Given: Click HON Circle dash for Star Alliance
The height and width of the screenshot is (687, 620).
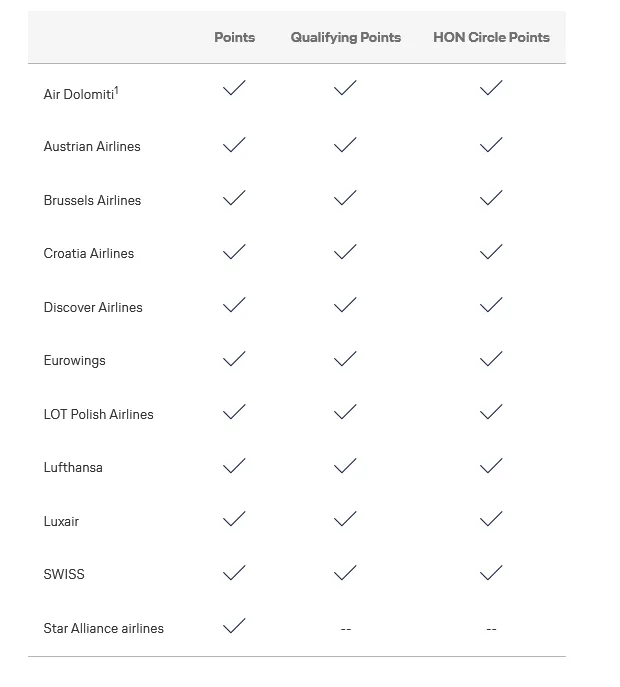Looking at the screenshot, I should pyautogui.click(x=490, y=629).
